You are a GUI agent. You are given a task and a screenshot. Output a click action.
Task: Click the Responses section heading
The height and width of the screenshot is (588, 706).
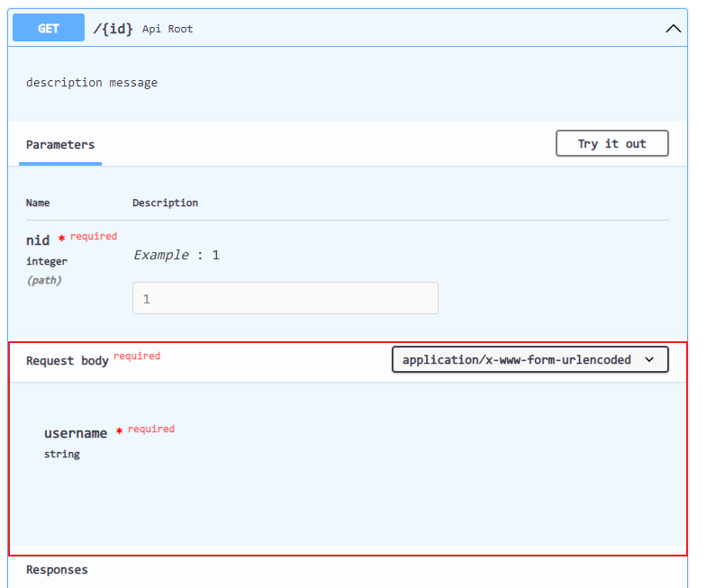[x=57, y=570]
